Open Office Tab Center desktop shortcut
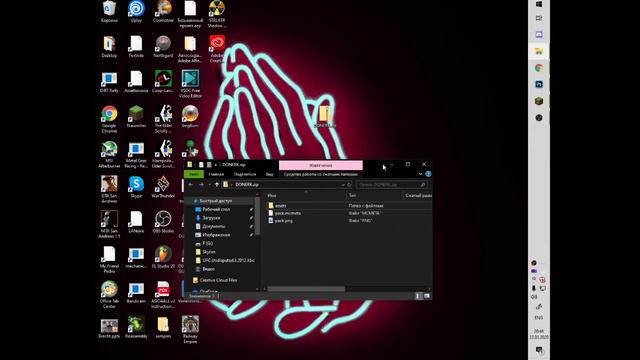The width and height of the screenshot is (640, 360). [x=109, y=295]
